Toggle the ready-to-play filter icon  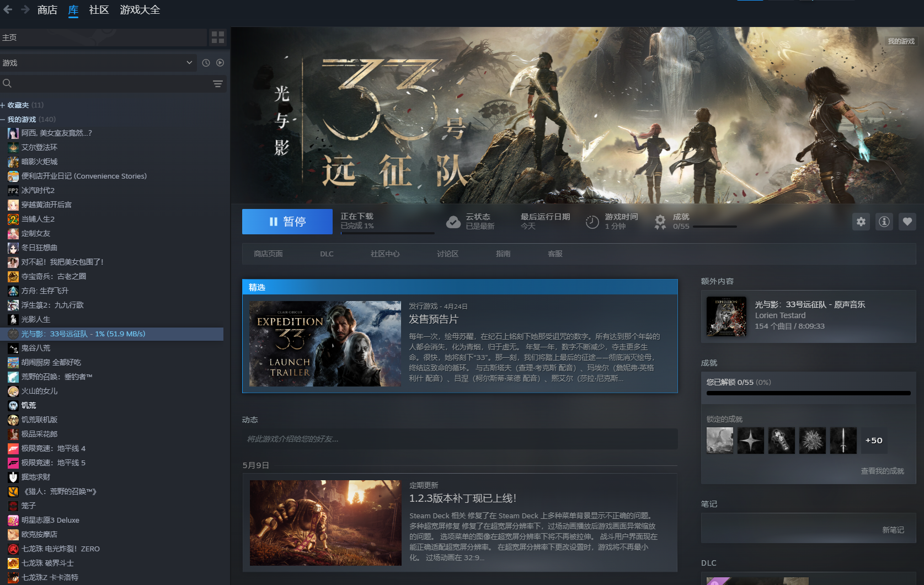(220, 63)
